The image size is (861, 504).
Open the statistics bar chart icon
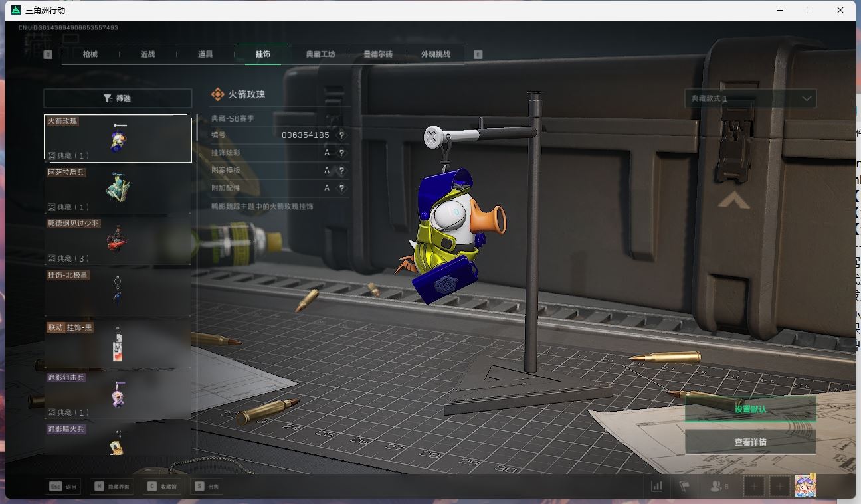656,487
